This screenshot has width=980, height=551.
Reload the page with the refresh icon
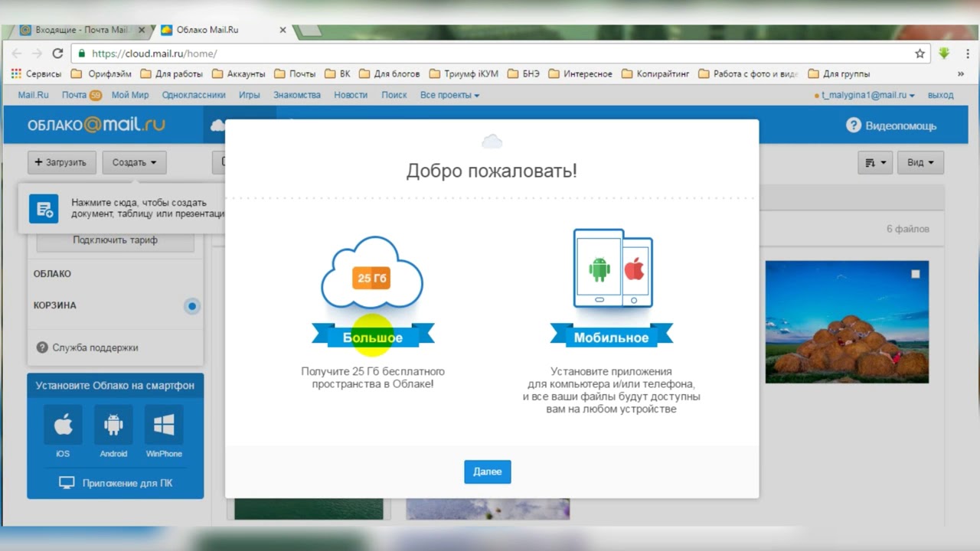[x=57, y=54]
